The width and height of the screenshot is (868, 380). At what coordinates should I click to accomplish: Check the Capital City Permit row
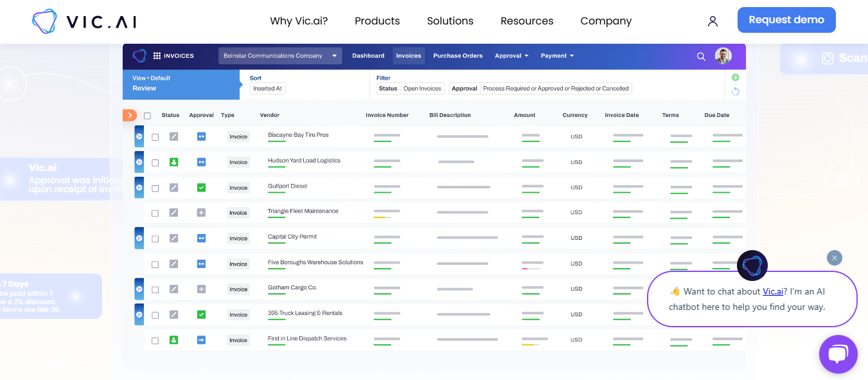[x=155, y=239]
